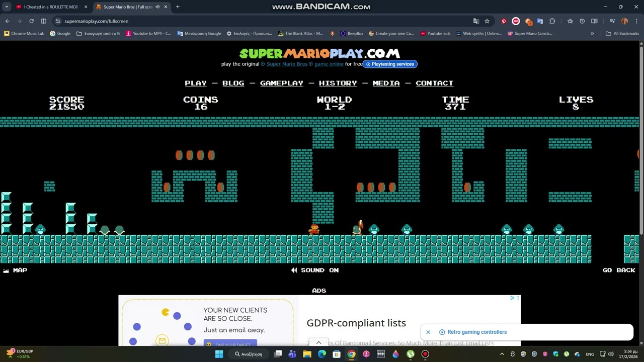Open a new tab with plus
This screenshot has width=644, height=362.
pyautogui.click(x=178, y=7)
